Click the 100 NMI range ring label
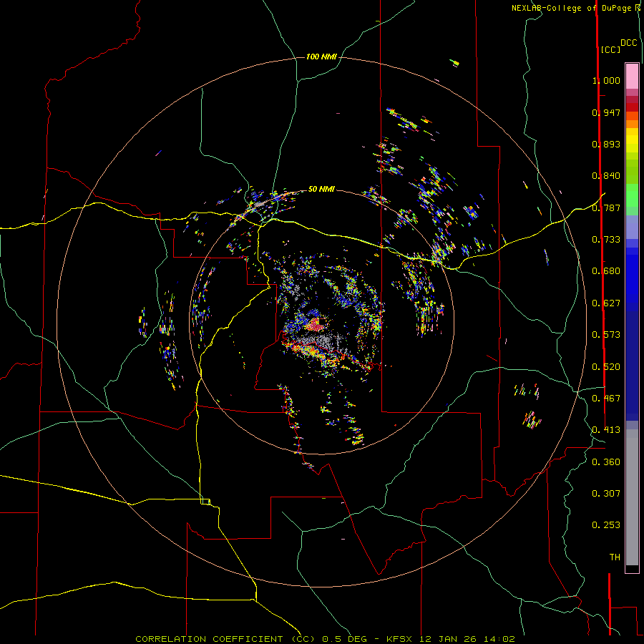This screenshot has height=644, width=644. pos(321,57)
